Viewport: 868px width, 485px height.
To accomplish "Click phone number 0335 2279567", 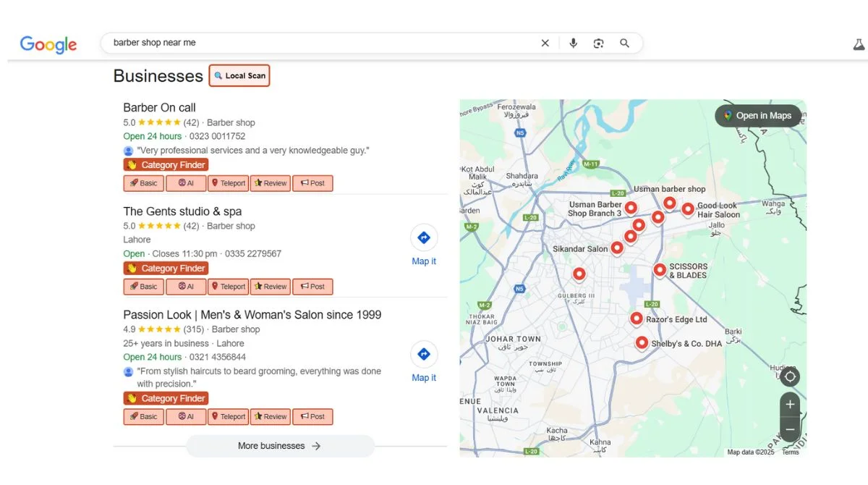I will click(253, 254).
